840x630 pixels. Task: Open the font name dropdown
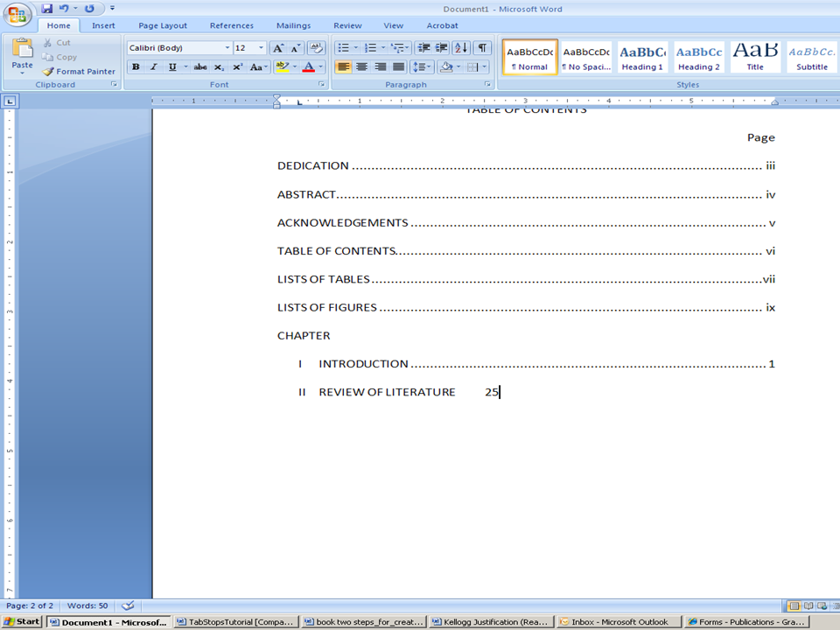coord(227,48)
